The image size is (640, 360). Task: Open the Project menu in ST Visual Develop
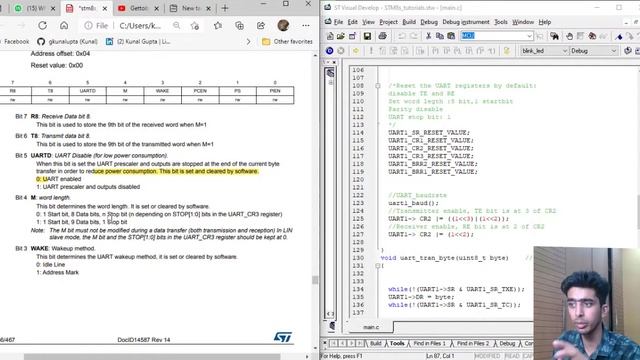(x=388, y=22)
